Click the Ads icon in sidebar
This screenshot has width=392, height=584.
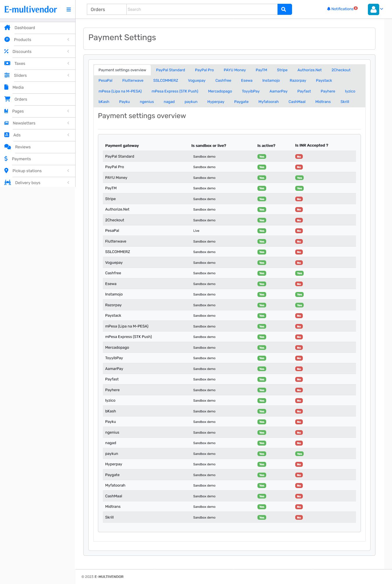tap(7, 135)
